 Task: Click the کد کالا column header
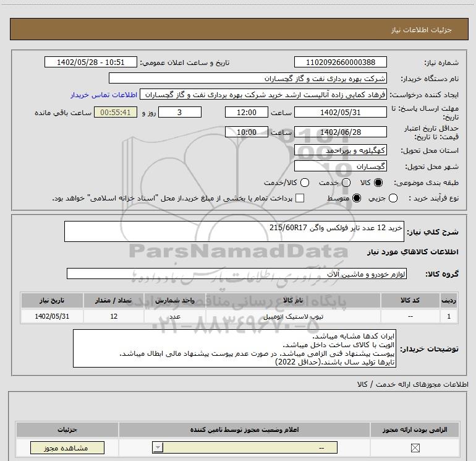point(410,300)
